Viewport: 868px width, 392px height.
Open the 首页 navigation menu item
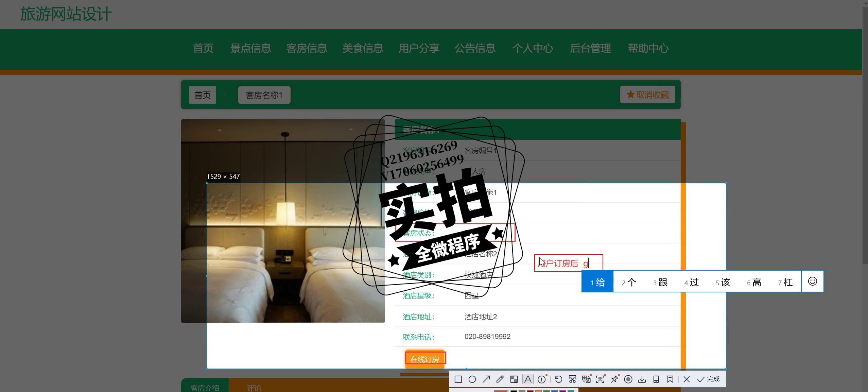point(203,48)
